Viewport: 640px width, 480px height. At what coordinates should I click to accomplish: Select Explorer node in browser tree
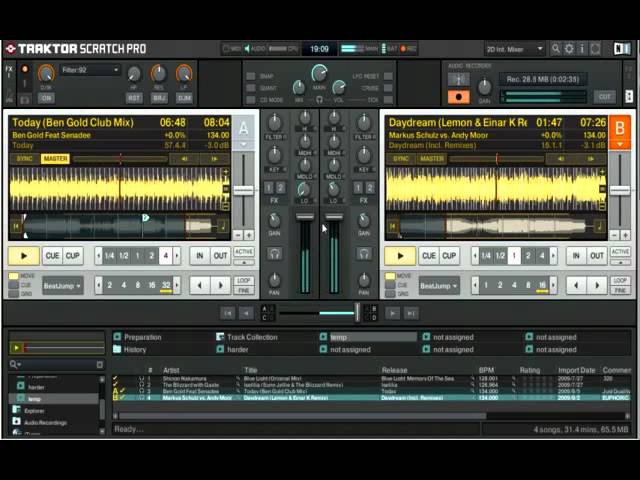[x=34, y=411]
